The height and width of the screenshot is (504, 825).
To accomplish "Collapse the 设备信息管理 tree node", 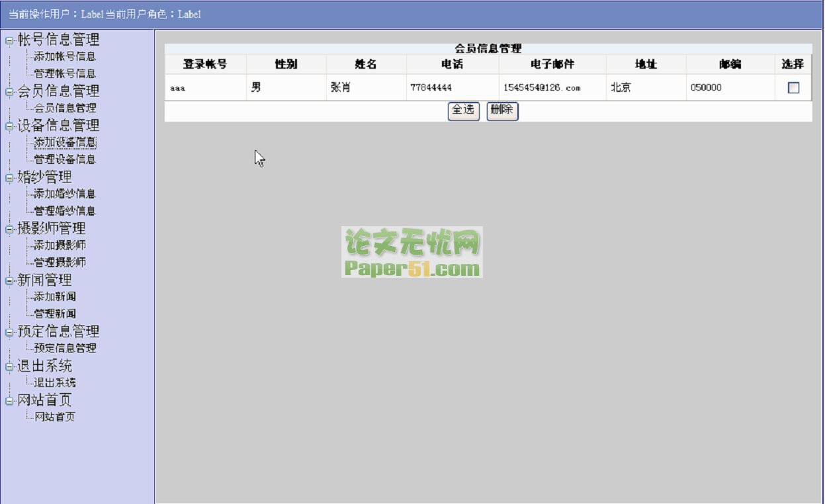I will tap(9, 126).
